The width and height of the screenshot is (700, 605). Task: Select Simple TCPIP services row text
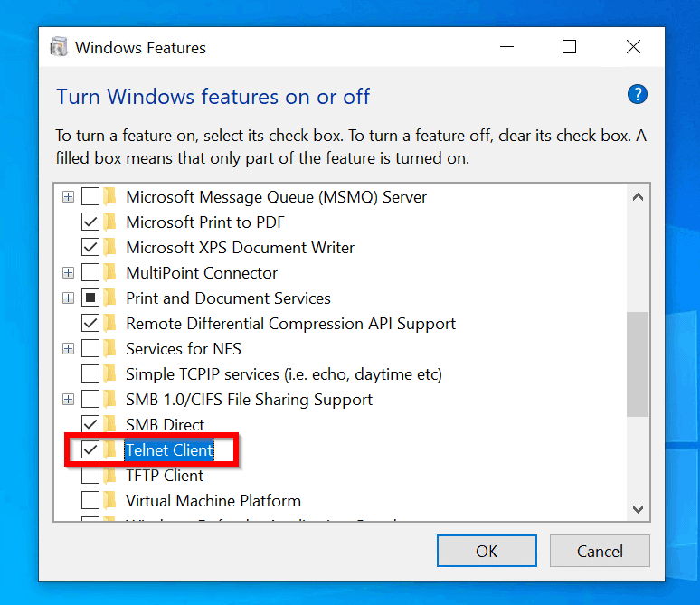click(x=284, y=374)
